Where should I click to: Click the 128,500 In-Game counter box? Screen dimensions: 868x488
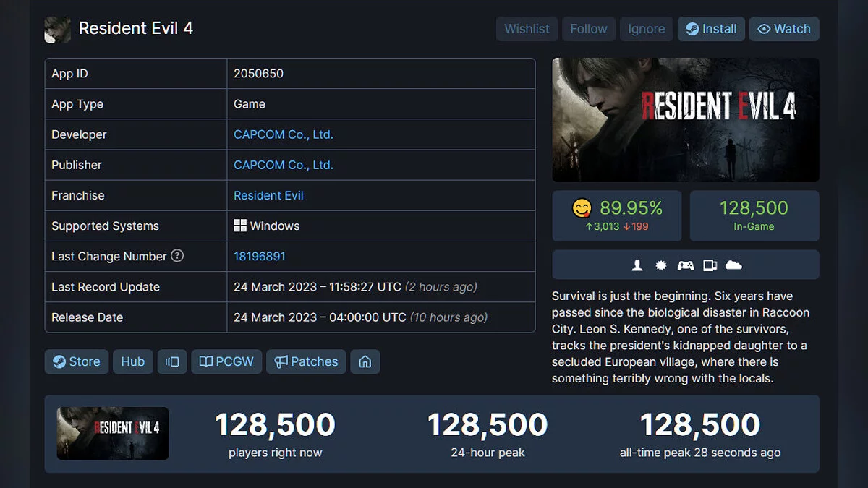coord(754,215)
